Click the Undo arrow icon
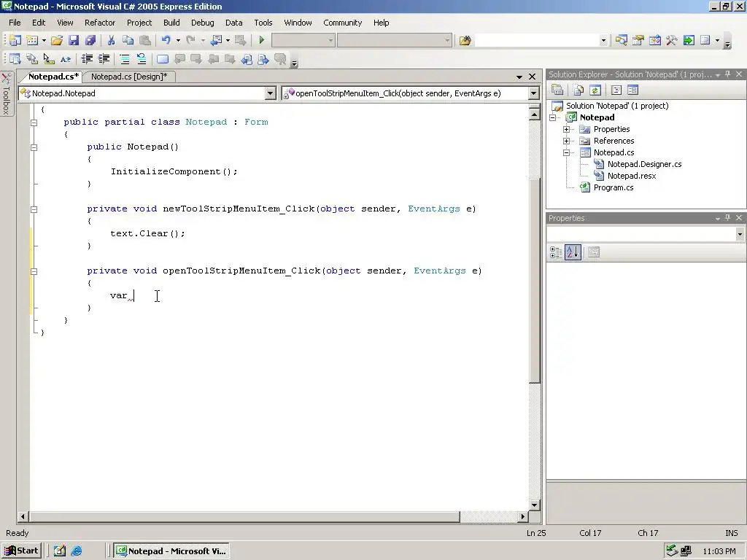The height and width of the screenshot is (560, 747). [166, 41]
